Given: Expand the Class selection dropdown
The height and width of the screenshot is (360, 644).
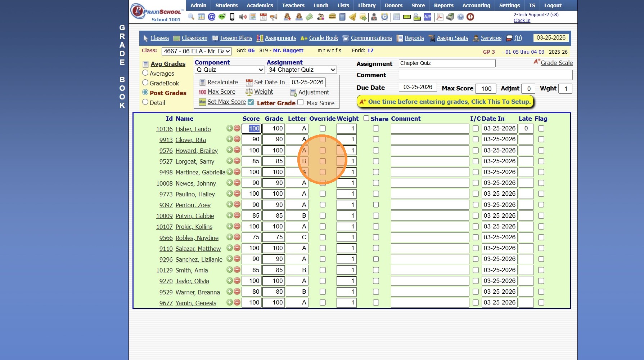Looking at the screenshot, I should (197, 52).
